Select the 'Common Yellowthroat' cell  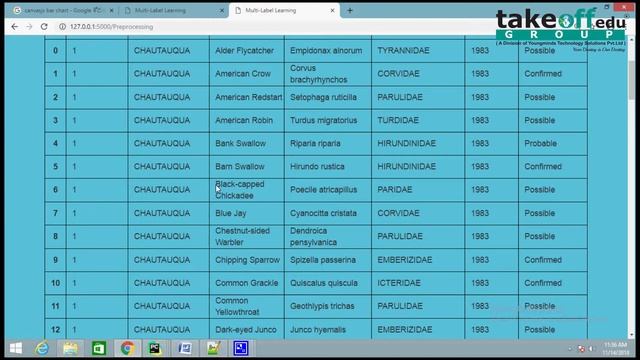[x=247, y=306]
